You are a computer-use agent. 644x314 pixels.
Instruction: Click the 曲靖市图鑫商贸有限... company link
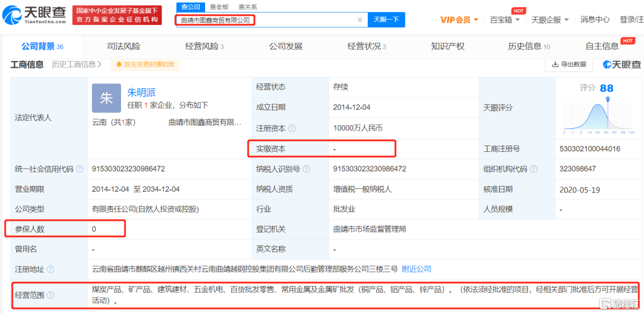click(x=205, y=122)
